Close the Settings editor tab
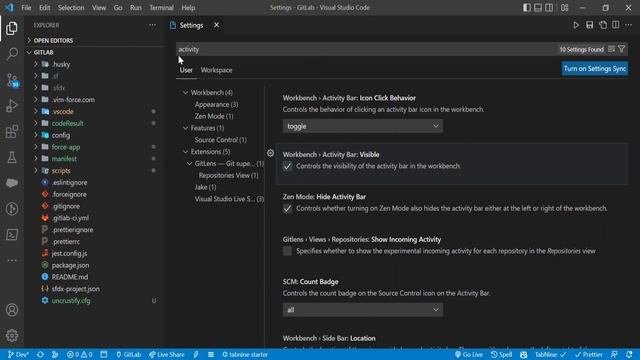Viewport: 640px width, 360px height. (x=216, y=25)
